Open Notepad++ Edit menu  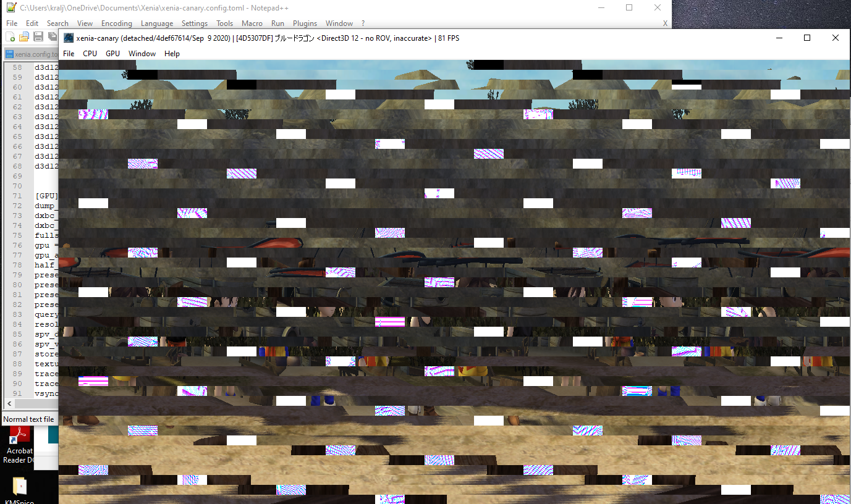pos(32,23)
